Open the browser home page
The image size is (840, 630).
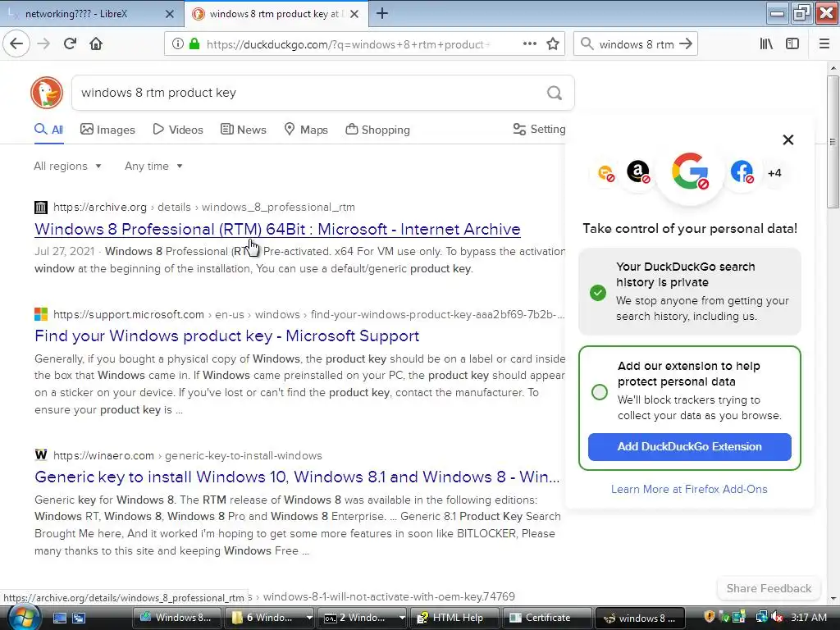pos(96,43)
